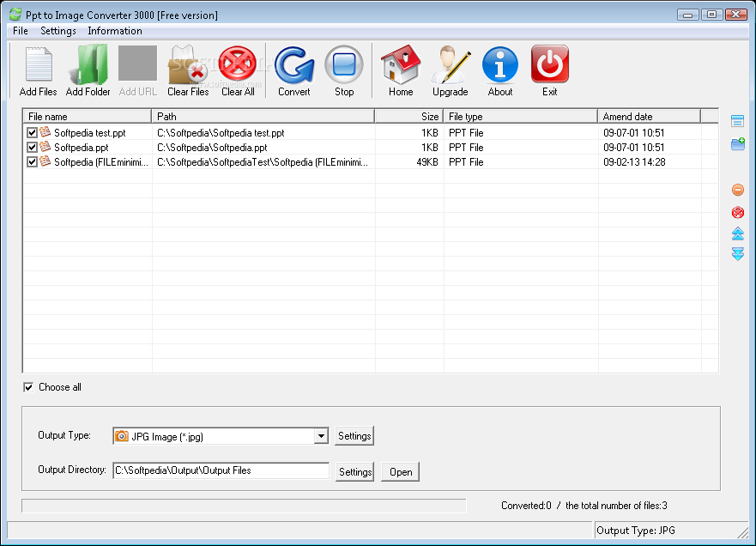Click the JPG Image (*.jpg) output type text
The width and height of the screenshot is (756, 546).
point(167,436)
